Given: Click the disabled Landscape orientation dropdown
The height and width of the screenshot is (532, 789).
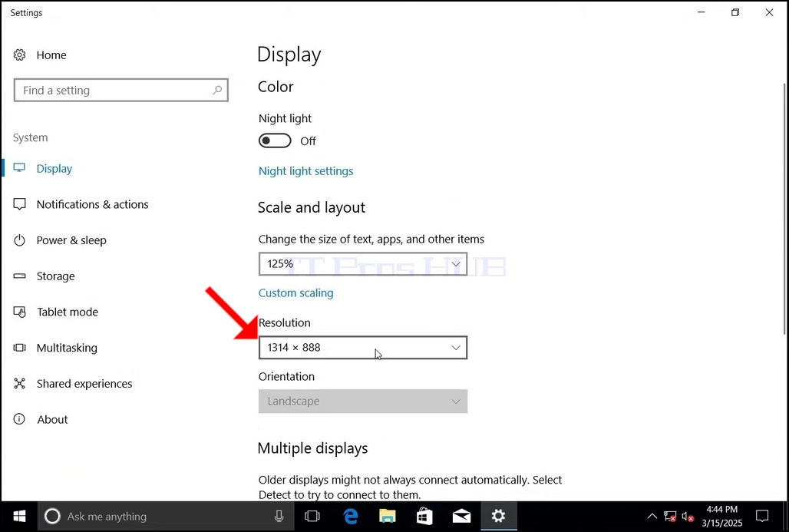Looking at the screenshot, I should point(363,401).
